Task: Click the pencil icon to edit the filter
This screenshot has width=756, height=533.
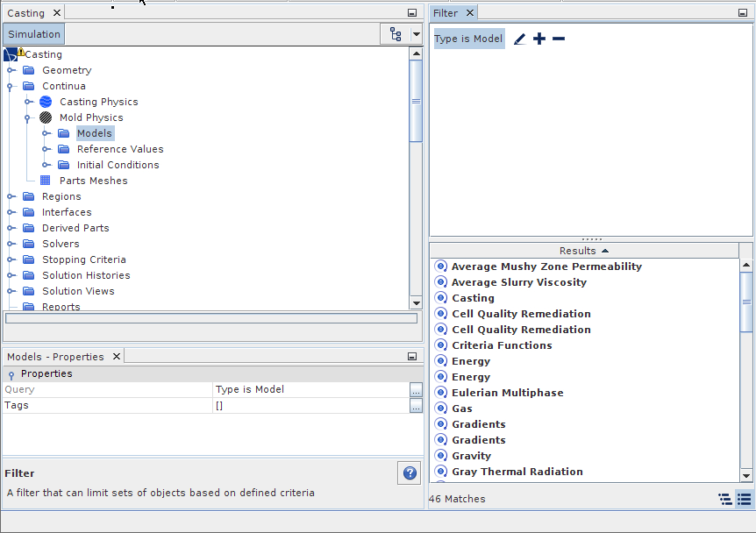Action: (x=519, y=39)
